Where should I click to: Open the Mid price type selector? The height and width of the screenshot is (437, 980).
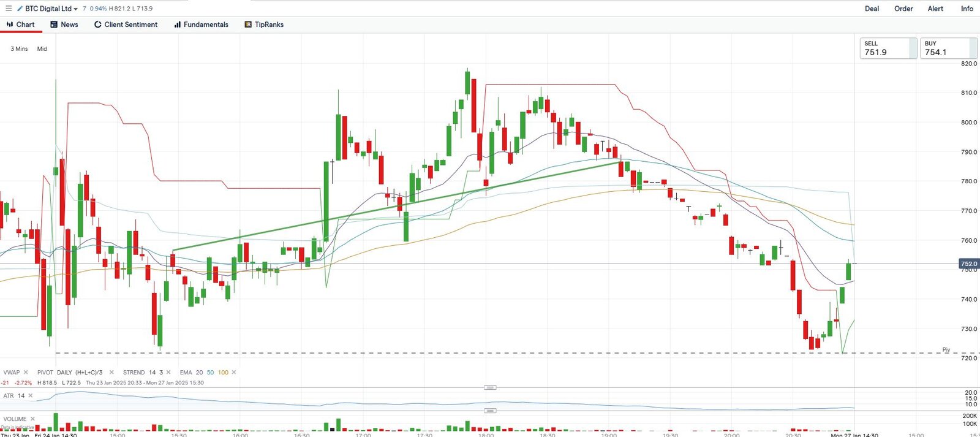tap(42, 49)
